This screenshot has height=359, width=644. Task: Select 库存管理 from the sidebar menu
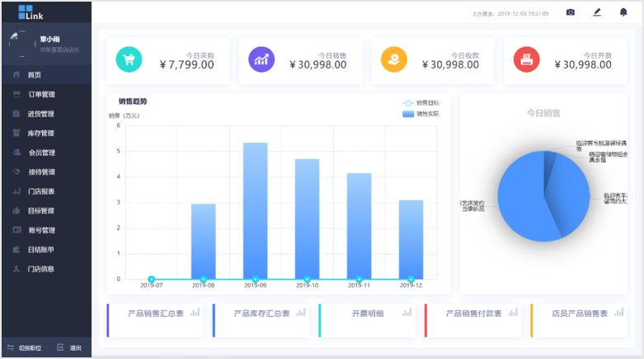[x=40, y=133]
